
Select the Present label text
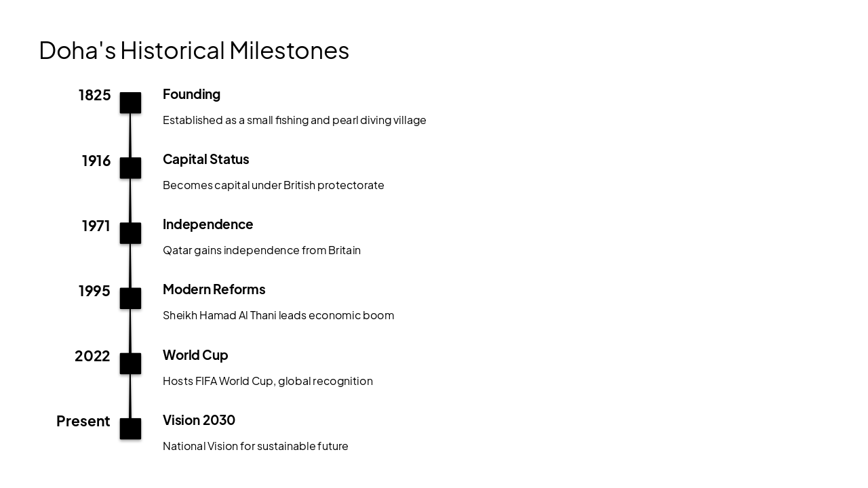pyautogui.click(x=83, y=422)
